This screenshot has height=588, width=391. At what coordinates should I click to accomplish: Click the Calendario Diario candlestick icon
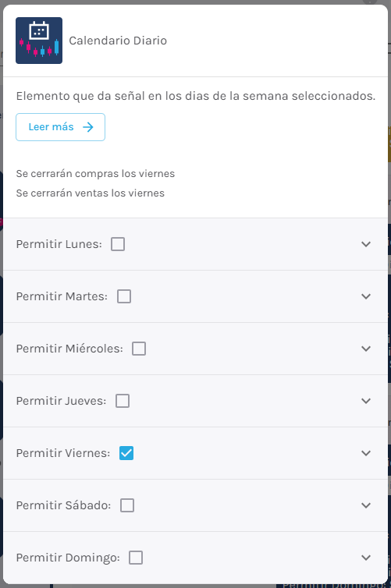(x=39, y=41)
